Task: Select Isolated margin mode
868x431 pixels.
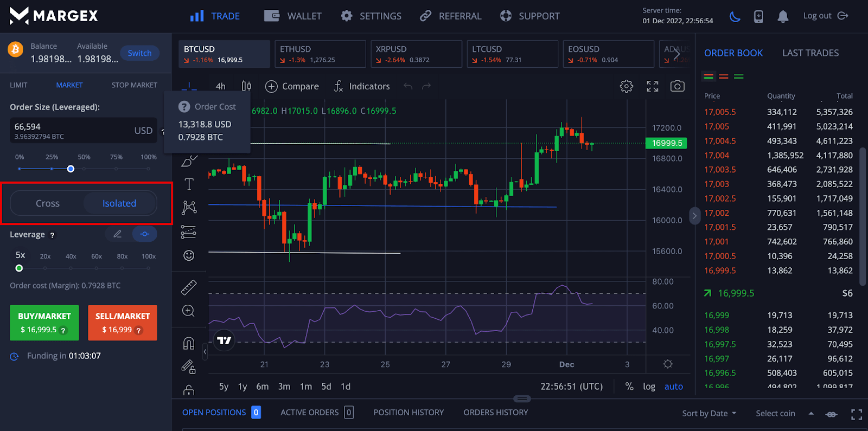Action: click(x=119, y=203)
